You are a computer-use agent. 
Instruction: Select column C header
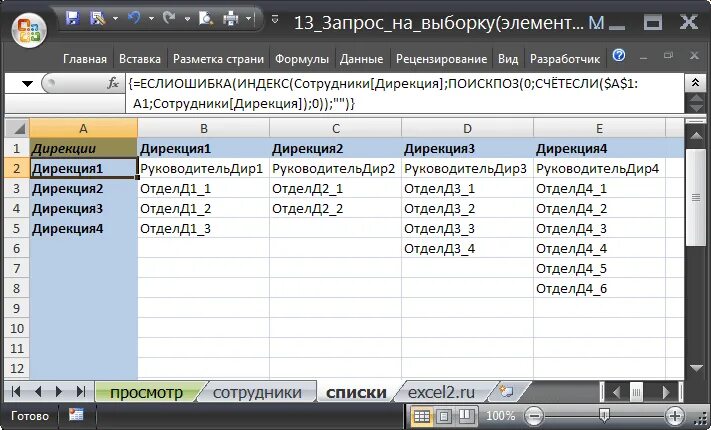(336, 128)
